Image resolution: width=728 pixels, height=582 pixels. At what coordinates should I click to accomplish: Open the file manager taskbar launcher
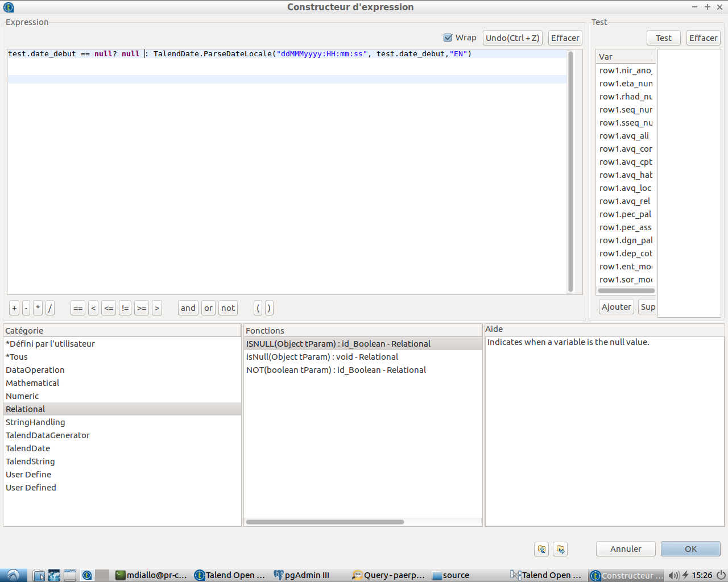[39, 575]
